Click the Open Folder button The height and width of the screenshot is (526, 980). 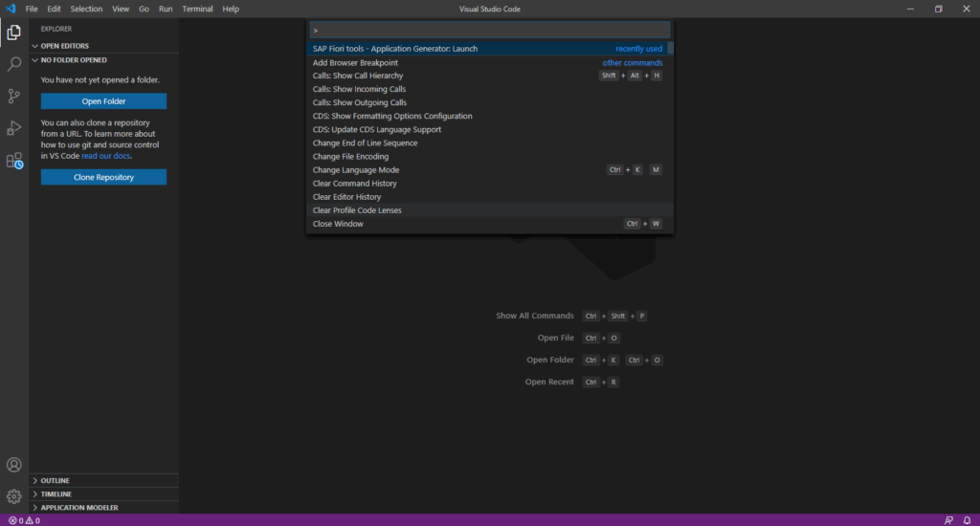point(103,101)
